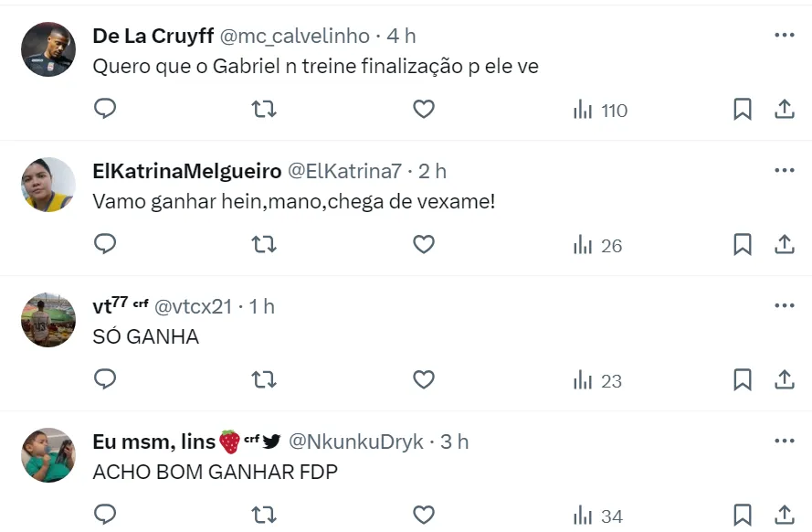Open the "4 h" timestamp link

(x=401, y=36)
